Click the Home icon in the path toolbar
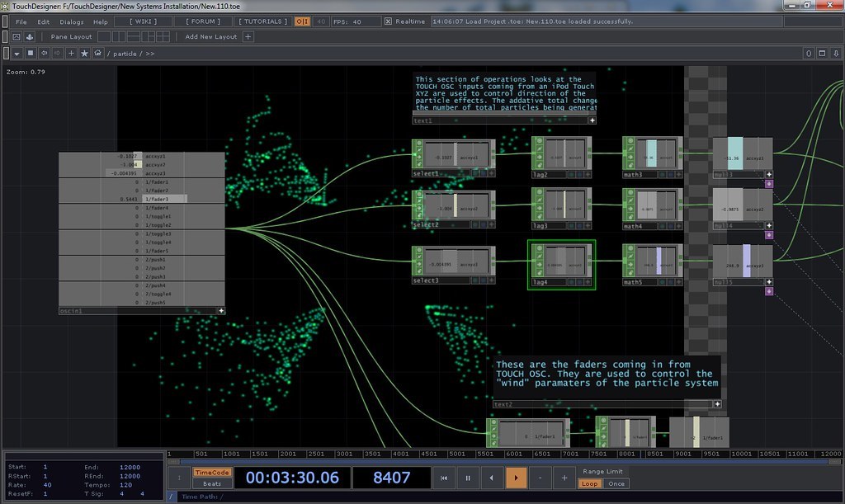This screenshot has width=845, height=504. click(x=98, y=53)
